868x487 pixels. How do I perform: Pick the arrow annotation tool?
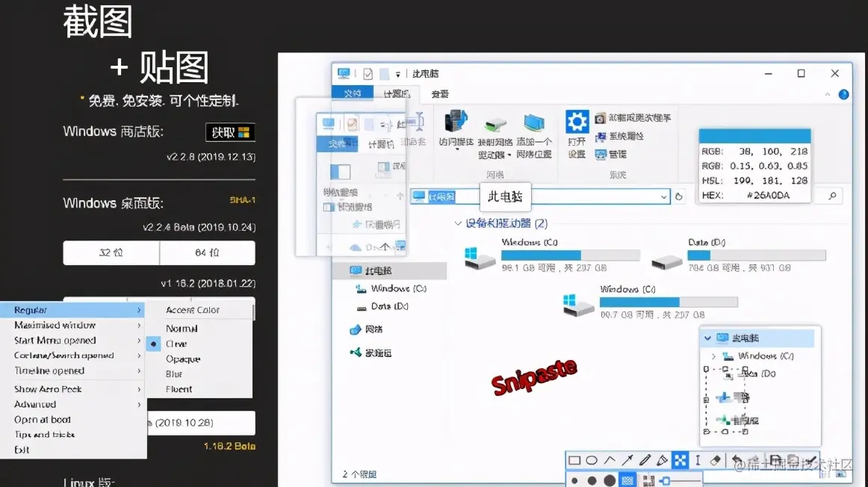click(627, 459)
